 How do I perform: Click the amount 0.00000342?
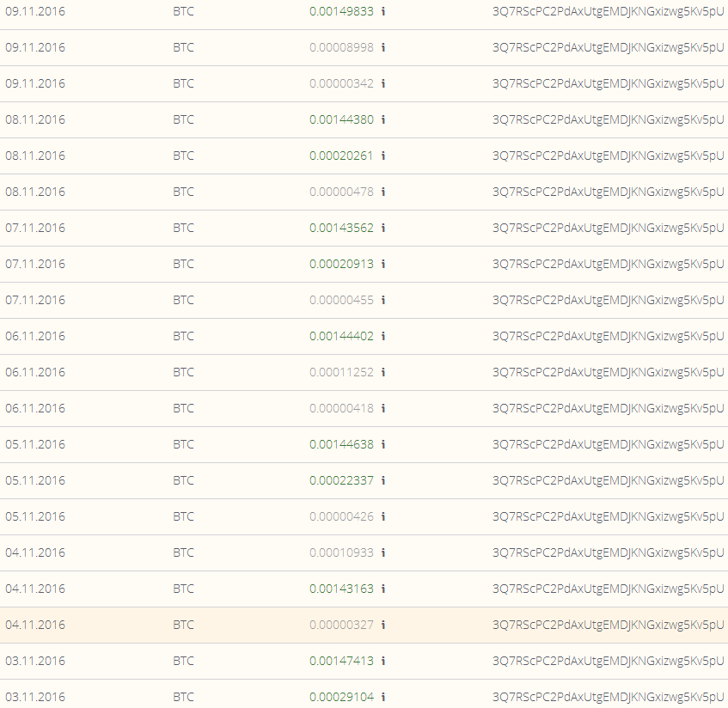pos(341,83)
